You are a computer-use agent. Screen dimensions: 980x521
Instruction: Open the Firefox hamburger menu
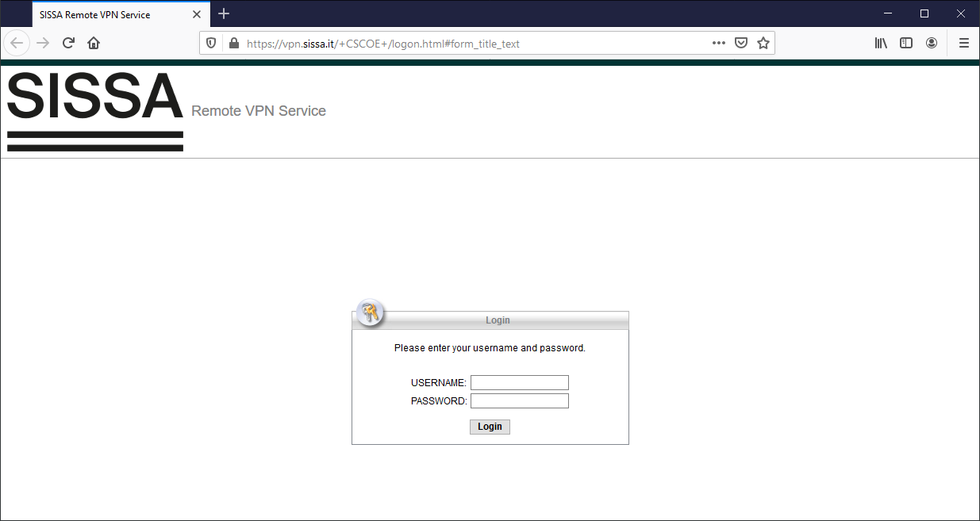coord(964,43)
